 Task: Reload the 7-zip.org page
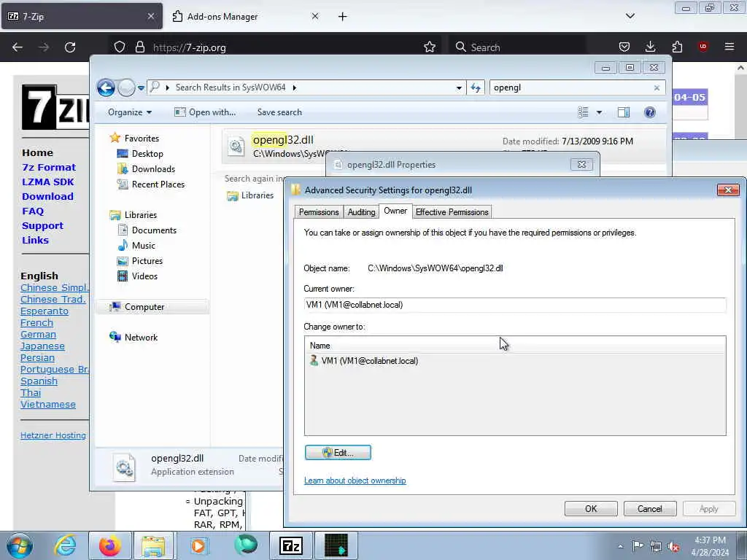coord(70,47)
